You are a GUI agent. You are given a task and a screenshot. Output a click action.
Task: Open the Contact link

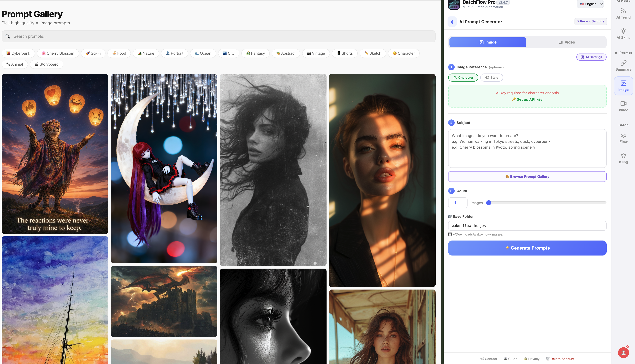click(489, 359)
